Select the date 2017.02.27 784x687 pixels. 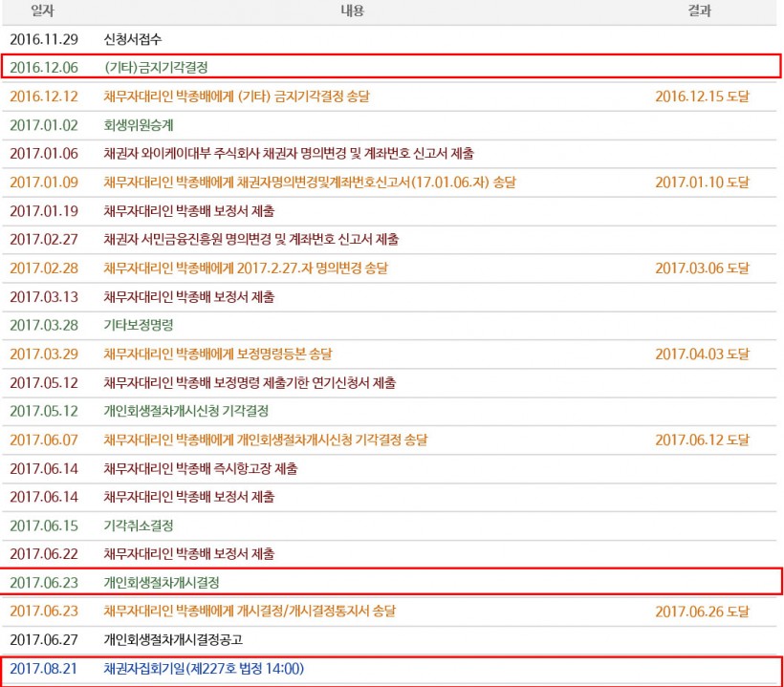click(x=44, y=239)
